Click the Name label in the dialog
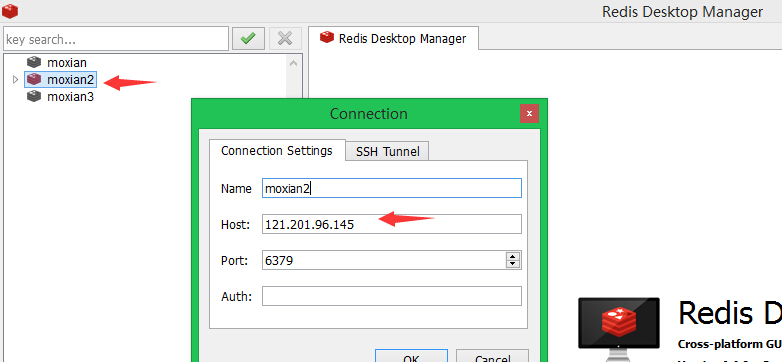 (x=236, y=189)
